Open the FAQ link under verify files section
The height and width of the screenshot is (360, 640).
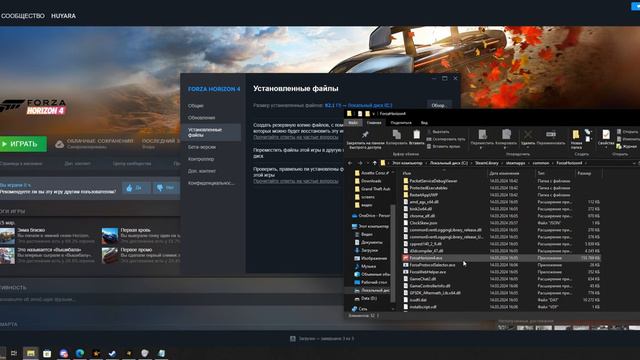click(296, 181)
